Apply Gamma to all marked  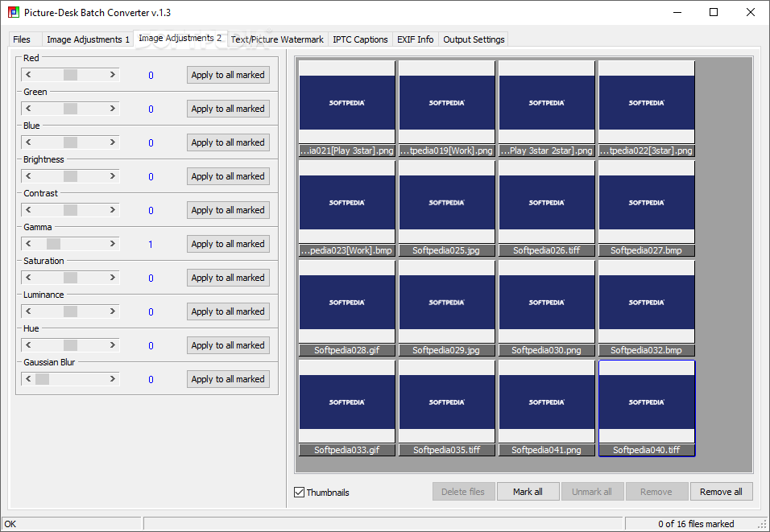228,244
